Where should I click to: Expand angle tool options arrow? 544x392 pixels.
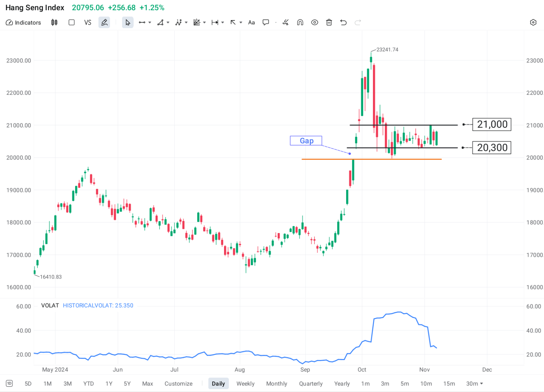pyautogui.click(x=168, y=22)
